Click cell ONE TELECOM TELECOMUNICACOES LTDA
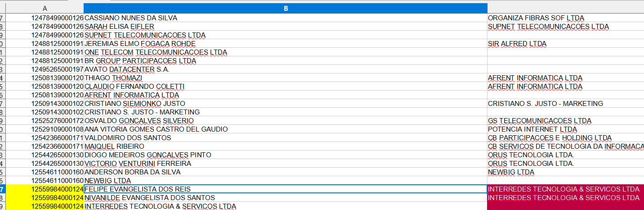The height and width of the screenshot is (210, 644). tap(286, 52)
